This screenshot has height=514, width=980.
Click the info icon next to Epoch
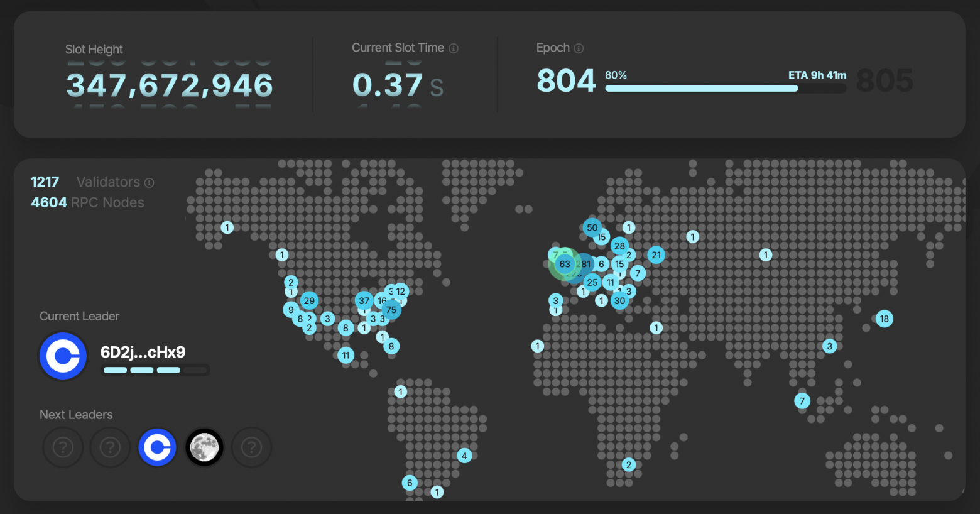point(579,48)
